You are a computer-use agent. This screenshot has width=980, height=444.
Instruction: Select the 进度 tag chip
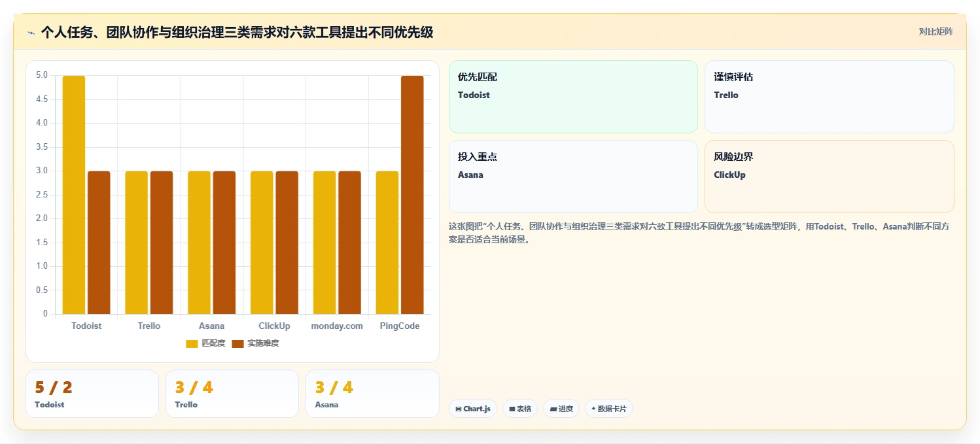tap(561, 409)
